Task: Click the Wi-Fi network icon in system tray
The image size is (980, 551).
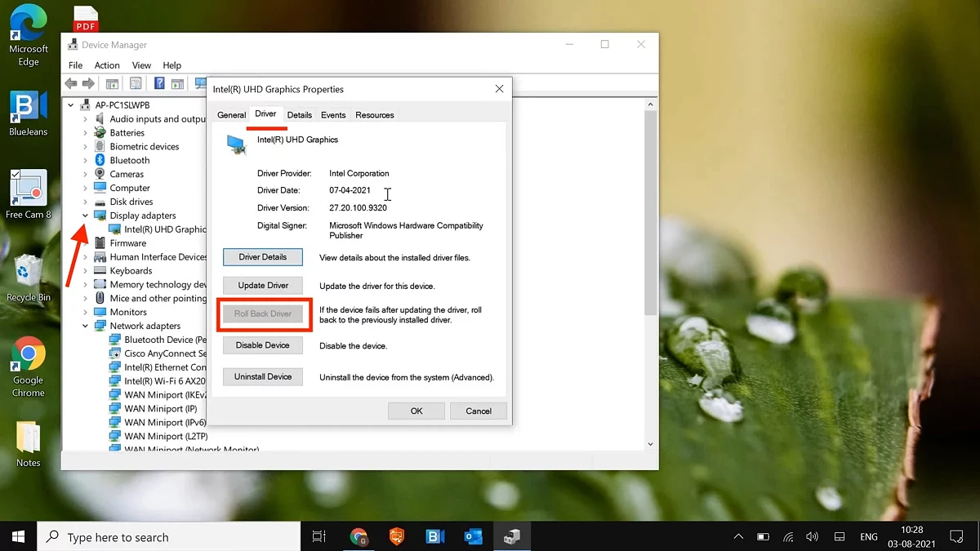Action: 788,537
